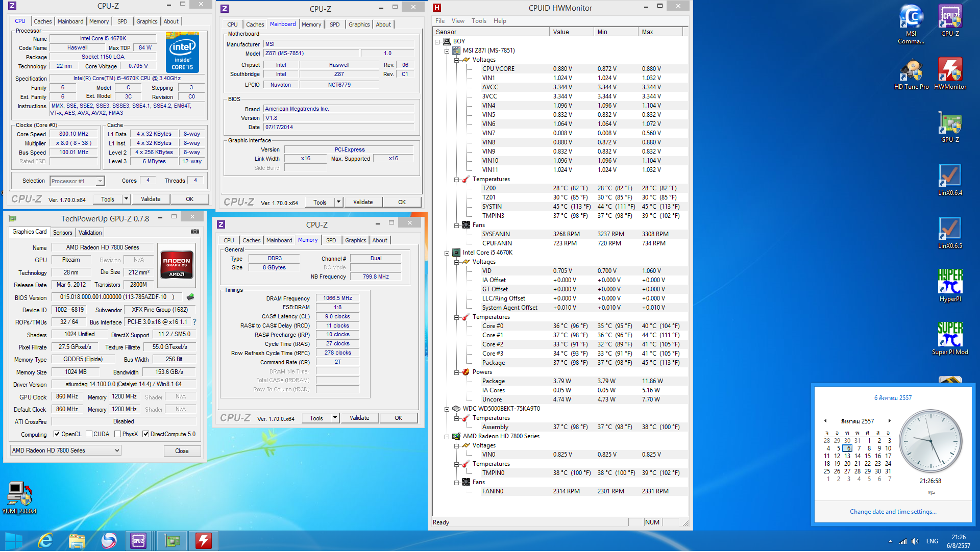The image size is (980, 552).
Task: Click Change date and time settings link
Action: click(893, 512)
